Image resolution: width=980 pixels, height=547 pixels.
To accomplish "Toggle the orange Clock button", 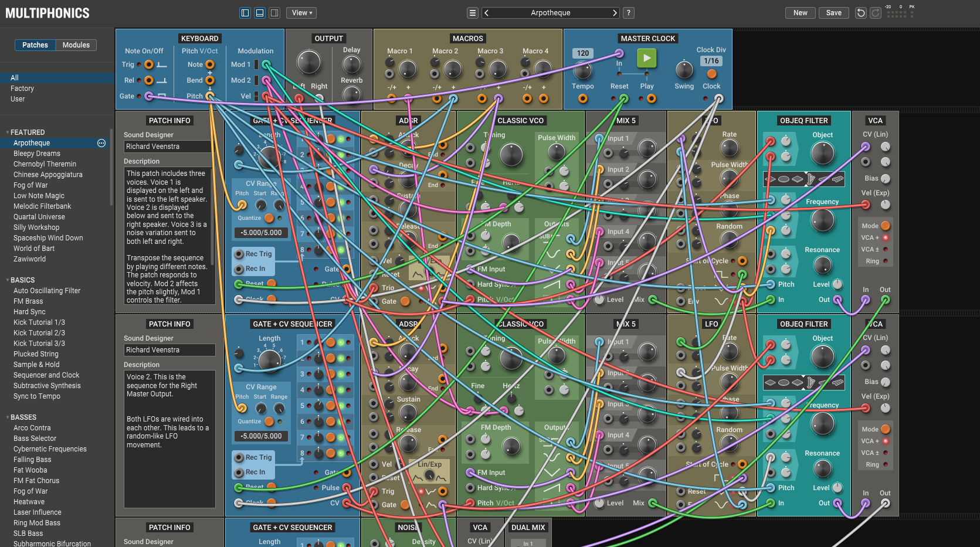I will pos(711,74).
